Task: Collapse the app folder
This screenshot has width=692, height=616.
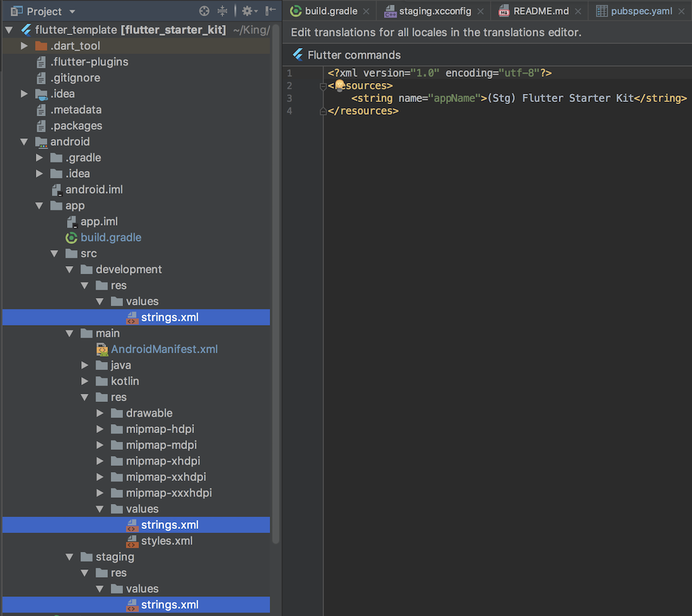Action: [x=39, y=205]
